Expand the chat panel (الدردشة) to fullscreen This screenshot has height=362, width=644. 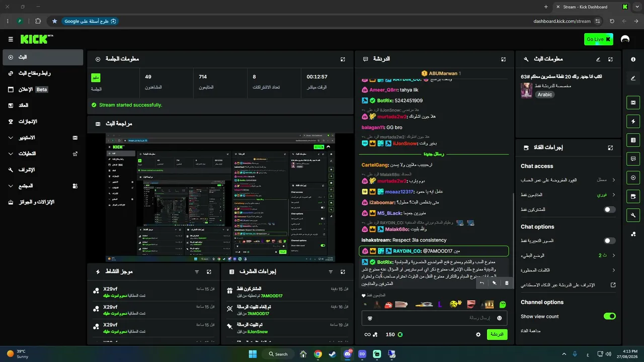503,59
